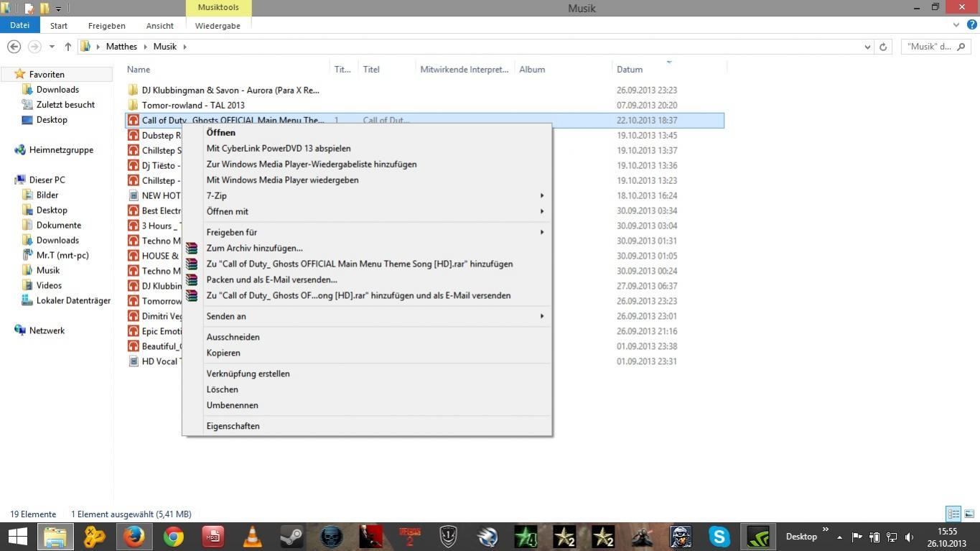
Task: Open Steam from the taskbar
Action: (x=291, y=537)
